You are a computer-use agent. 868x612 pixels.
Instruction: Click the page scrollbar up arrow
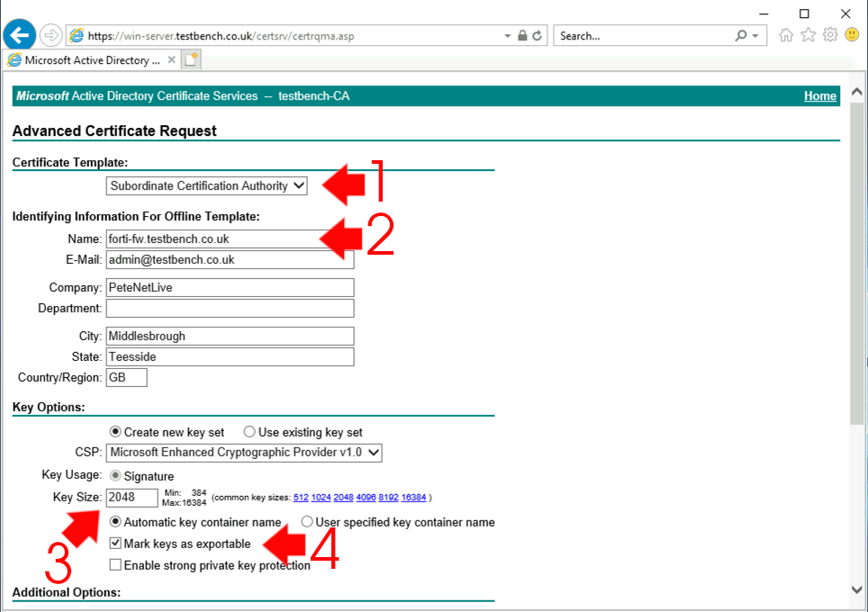[x=857, y=92]
